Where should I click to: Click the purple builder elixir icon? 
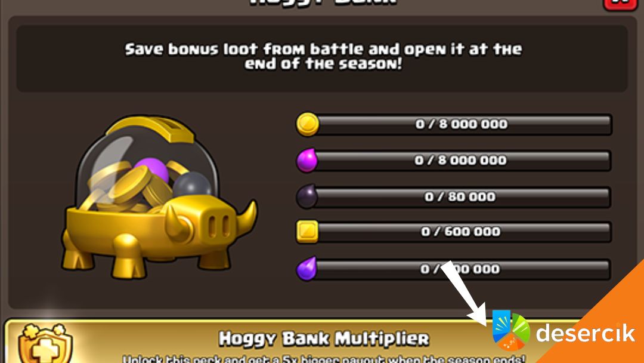click(307, 269)
